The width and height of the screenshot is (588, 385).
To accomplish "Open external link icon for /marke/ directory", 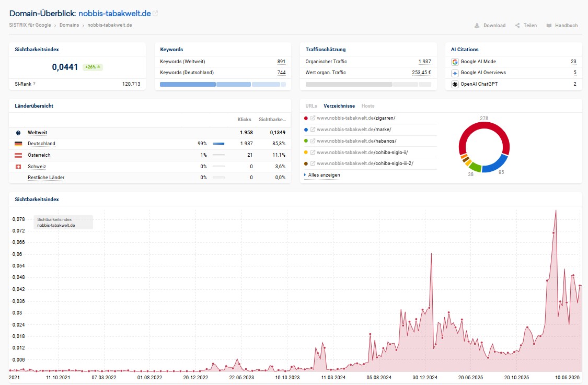I will click(313, 130).
